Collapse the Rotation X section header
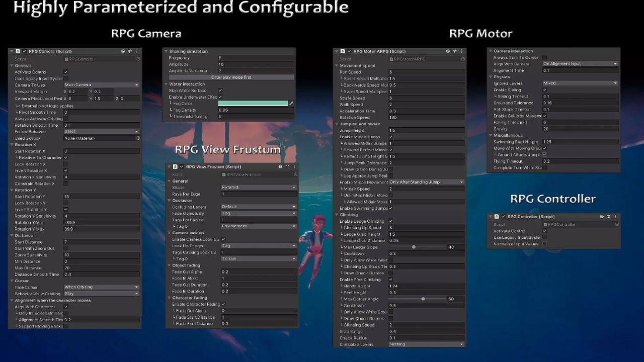Image resolution: width=644 pixels, height=362 pixels. [12, 145]
